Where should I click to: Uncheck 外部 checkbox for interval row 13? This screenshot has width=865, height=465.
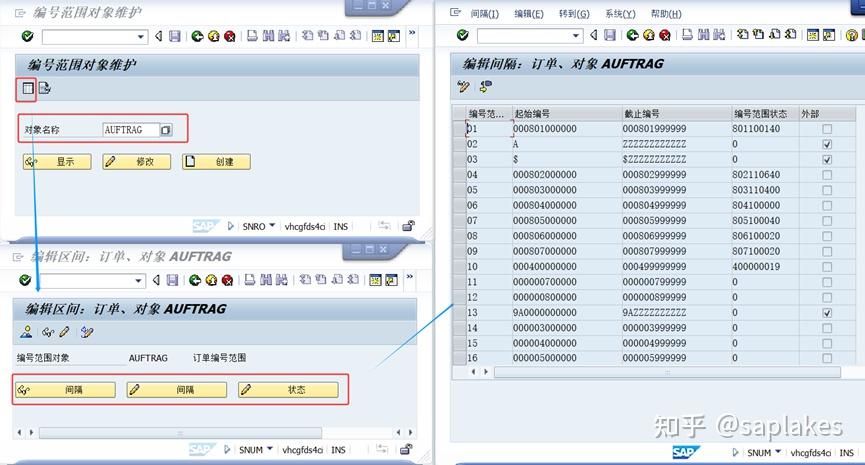coord(826,313)
